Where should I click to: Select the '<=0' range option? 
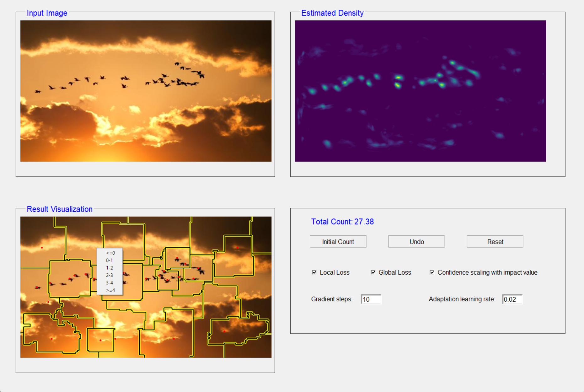[x=110, y=253]
